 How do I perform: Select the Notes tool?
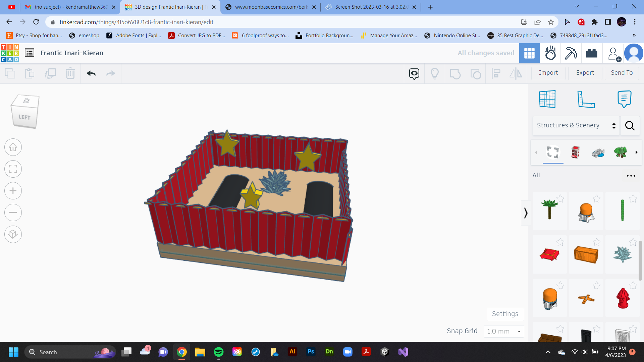click(624, 99)
